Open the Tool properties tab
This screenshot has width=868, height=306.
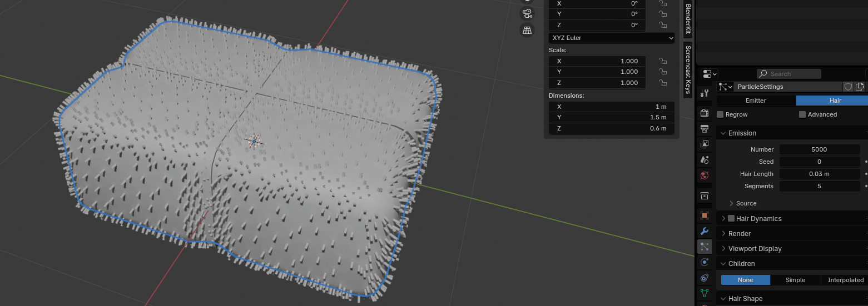(x=705, y=94)
